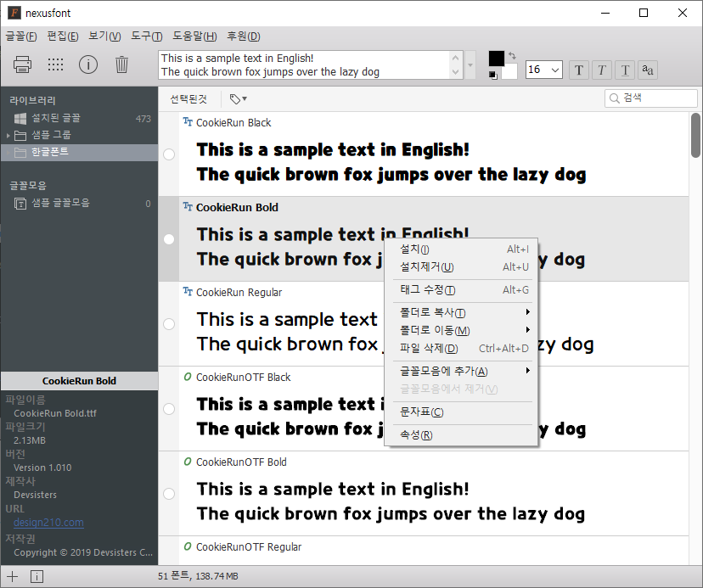
Task: Click the nexusfont app logo icon
Action: (14, 13)
